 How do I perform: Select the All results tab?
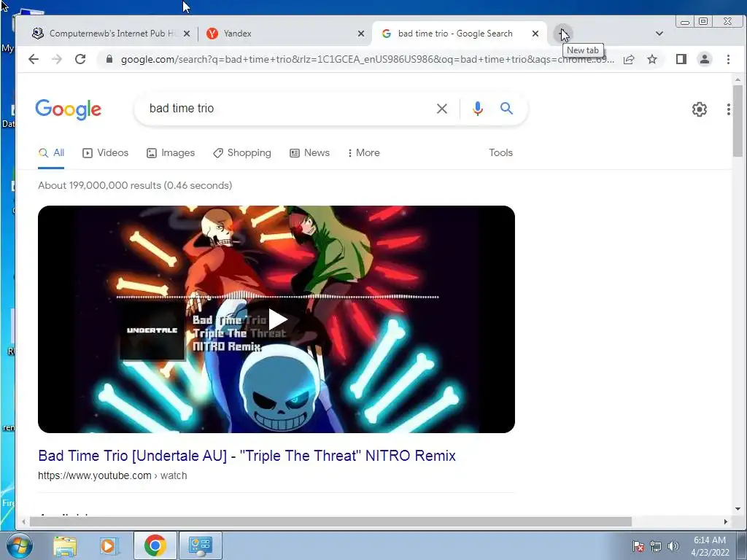tap(51, 153)
